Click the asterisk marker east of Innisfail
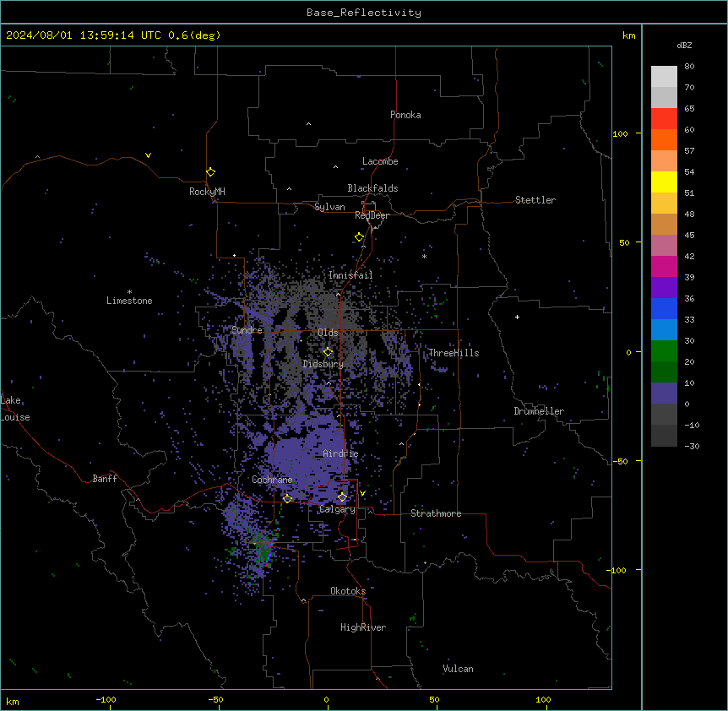 (424, 256)
